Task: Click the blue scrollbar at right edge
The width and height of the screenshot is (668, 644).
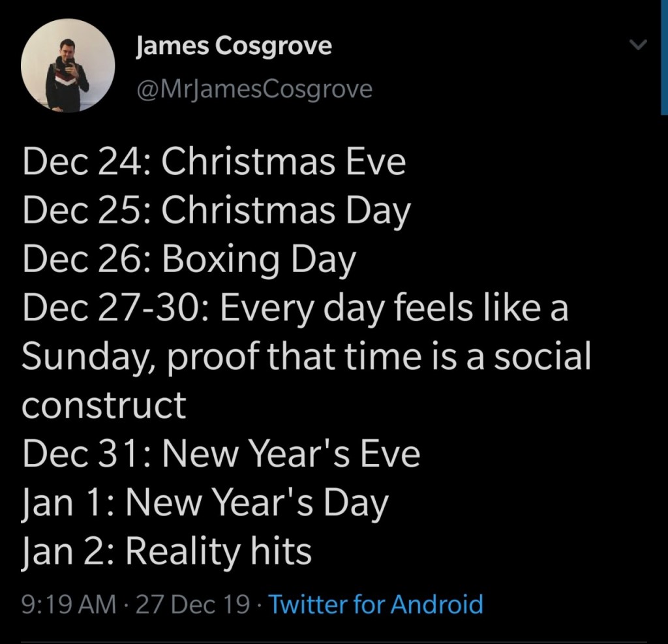Action: tap(664, 59)
